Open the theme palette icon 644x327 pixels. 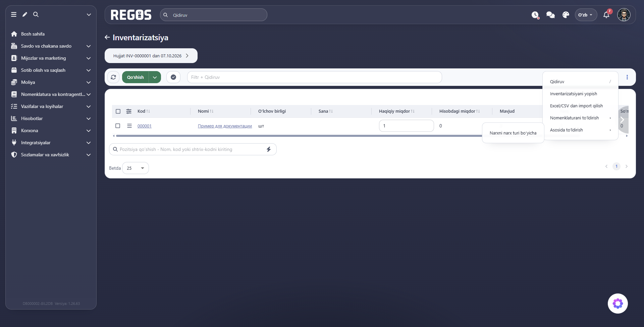[x=566, y=15]
